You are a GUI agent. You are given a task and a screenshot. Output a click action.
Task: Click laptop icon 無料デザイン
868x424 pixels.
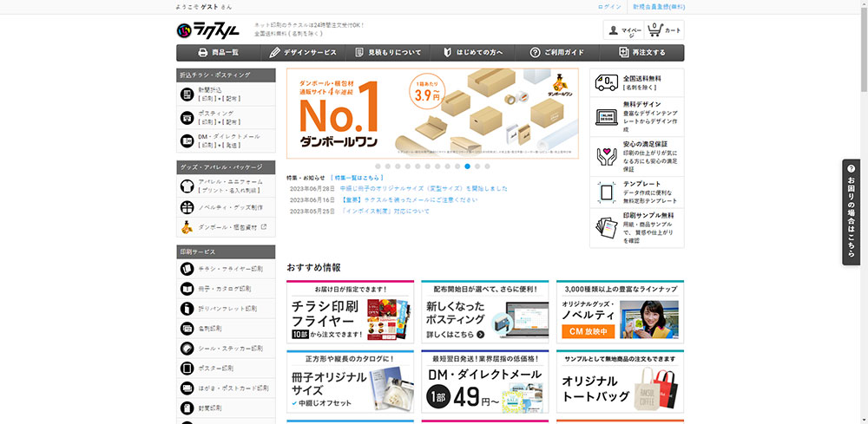click(606, 117)
